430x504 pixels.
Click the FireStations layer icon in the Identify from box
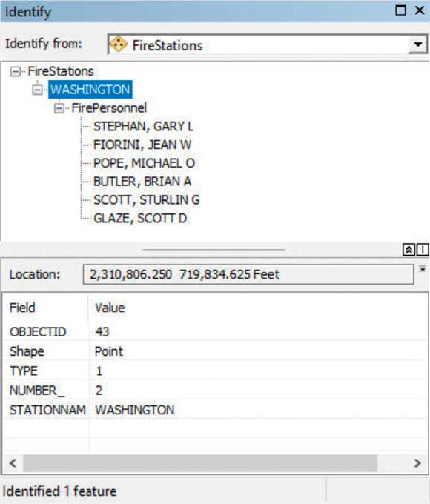click(118, 44)
